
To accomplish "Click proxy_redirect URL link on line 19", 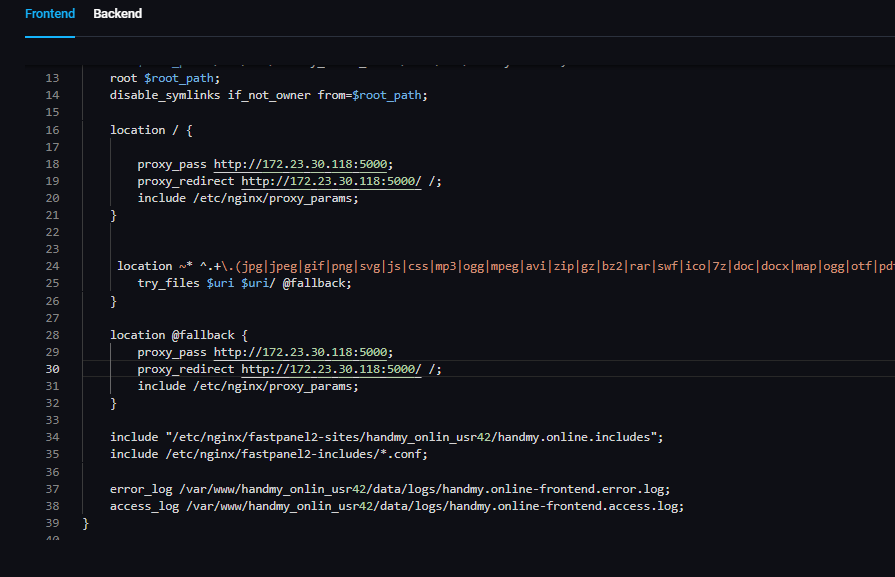I will coord(331,181).
